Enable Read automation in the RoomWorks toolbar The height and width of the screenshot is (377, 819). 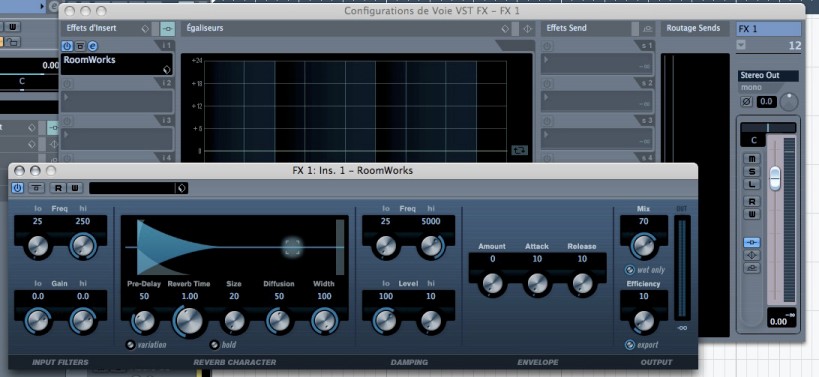tap(58, 188)
